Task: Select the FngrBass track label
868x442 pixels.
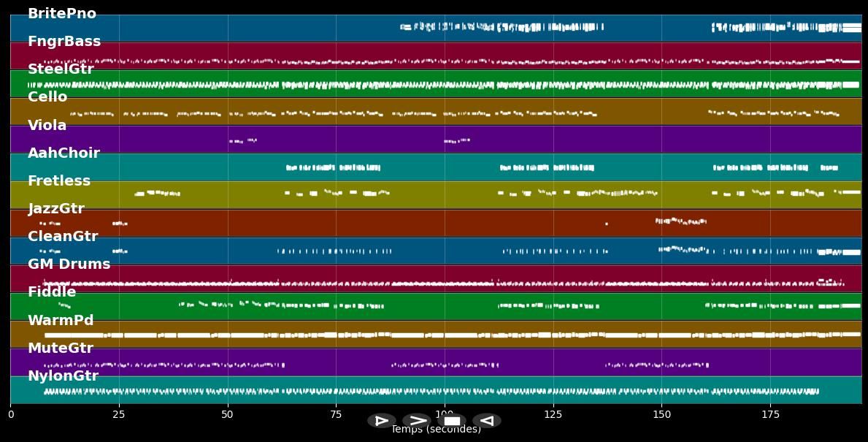Action: [64, 42]
